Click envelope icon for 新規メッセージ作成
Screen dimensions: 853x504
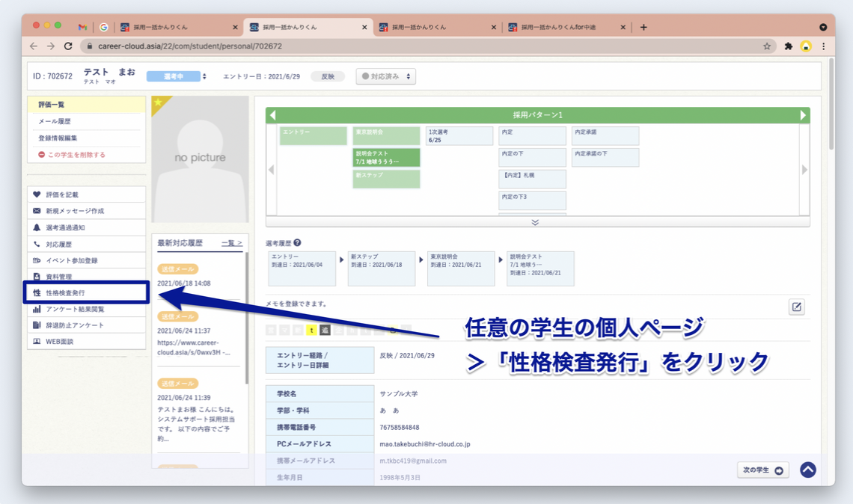coord(37,211)
